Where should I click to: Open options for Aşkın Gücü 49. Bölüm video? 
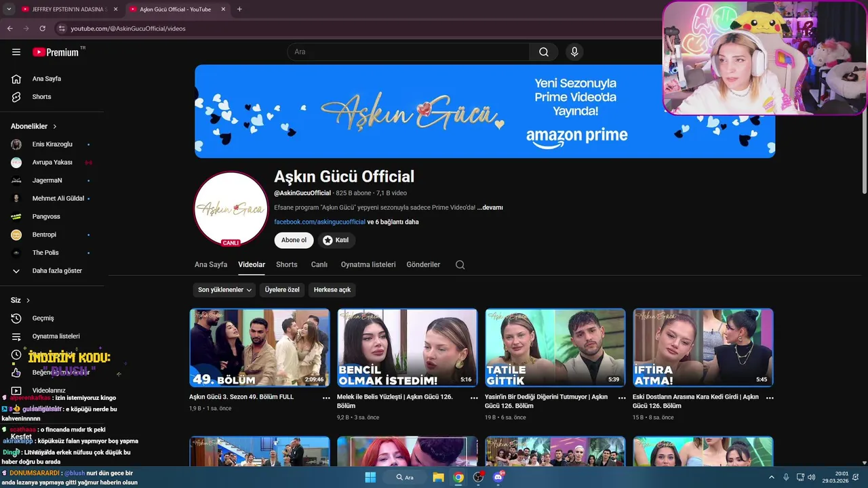[x=326, y=398]
